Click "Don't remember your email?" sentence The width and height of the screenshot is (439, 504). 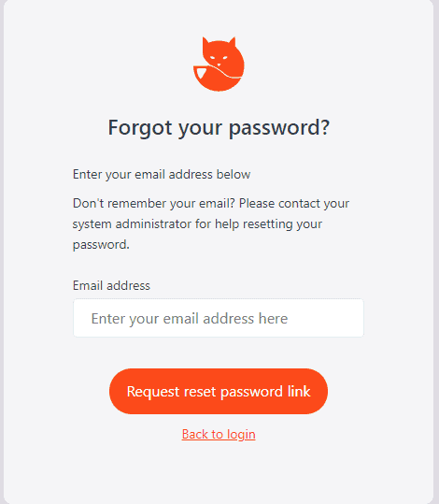(x=154, y=203)
